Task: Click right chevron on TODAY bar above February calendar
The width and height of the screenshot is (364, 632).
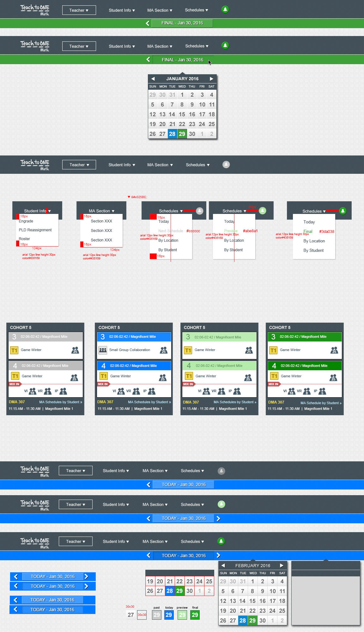Action: pyautogui.click(x=218, y=555)
